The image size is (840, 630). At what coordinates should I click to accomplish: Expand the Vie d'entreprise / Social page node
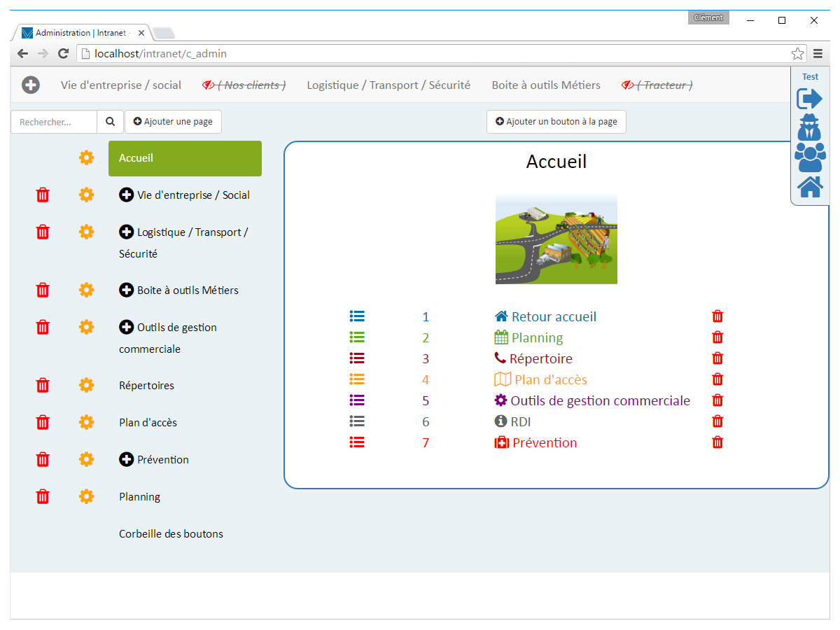[125, 195]
